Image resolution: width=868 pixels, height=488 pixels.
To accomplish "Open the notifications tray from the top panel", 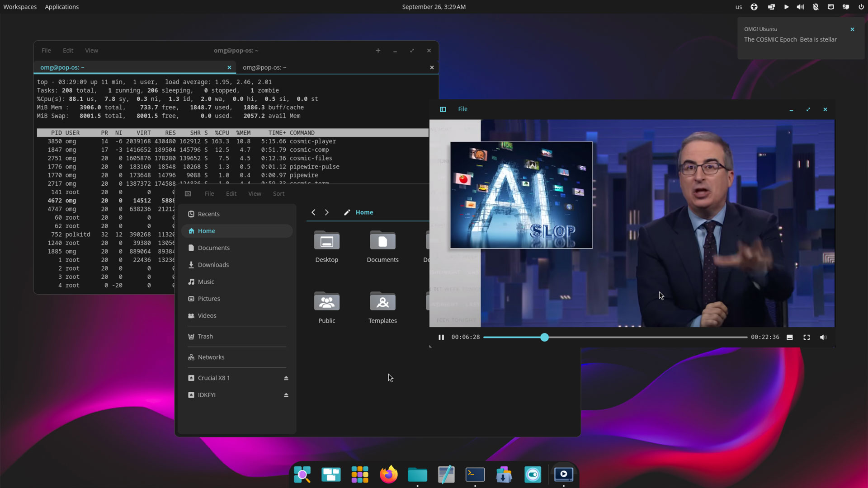I will 845,7.
